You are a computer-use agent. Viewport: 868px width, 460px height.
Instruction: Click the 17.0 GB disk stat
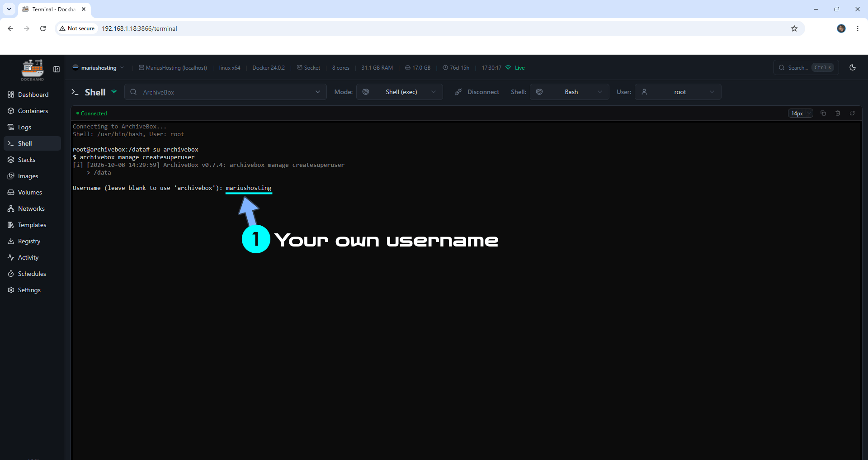pos(418,68)
